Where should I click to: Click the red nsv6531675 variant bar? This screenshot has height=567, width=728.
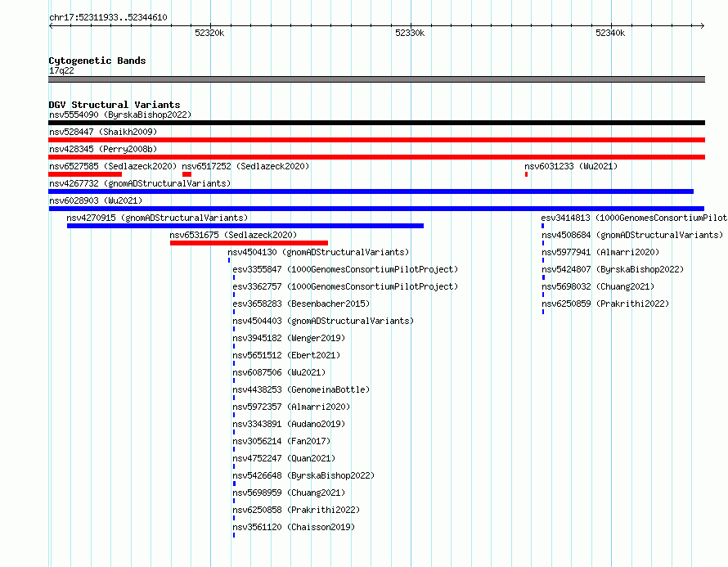(249, 243)
